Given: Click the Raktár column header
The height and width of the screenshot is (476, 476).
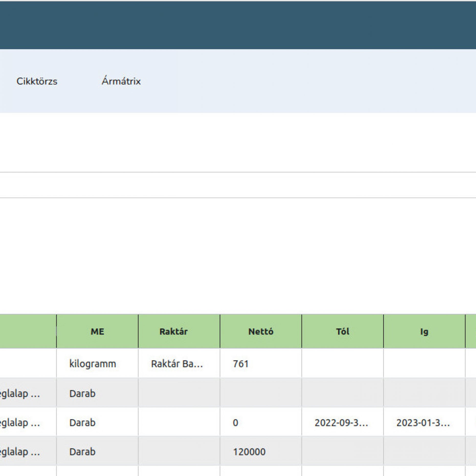Looking at the screenshot, I should pyautogui.click(x=173, y=331).
